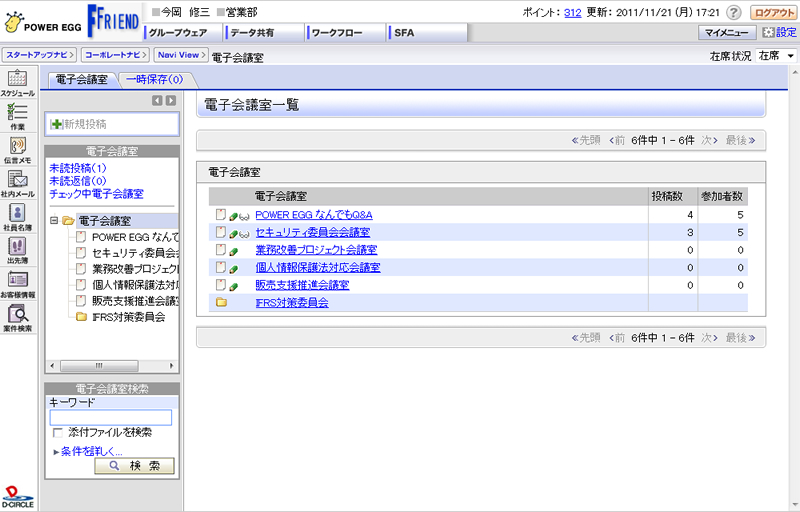Open the points link 312
The image size is (800, 512).
(572, 13)
